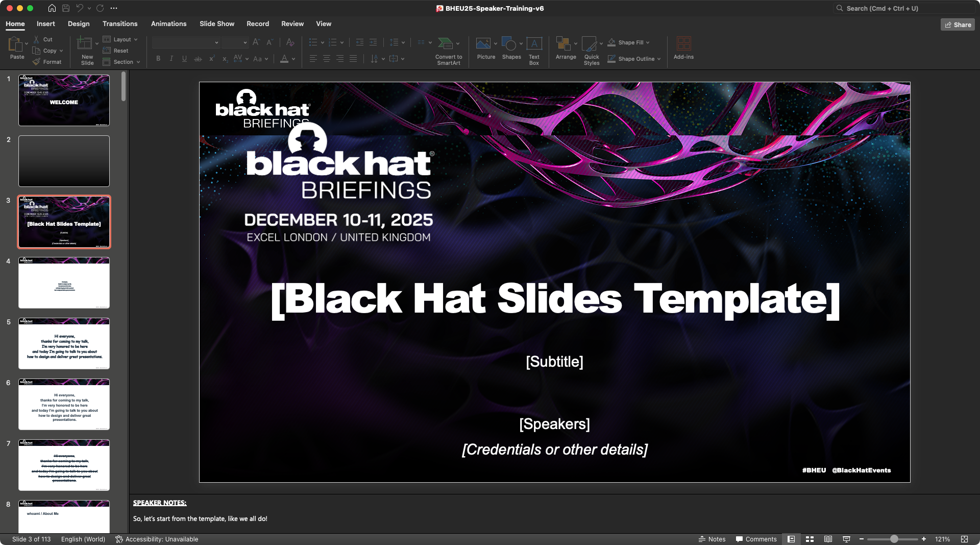Click the New Slide icon
Viewport: 980px width, 545px height.
pyautogui.click(x=84, y=44)
